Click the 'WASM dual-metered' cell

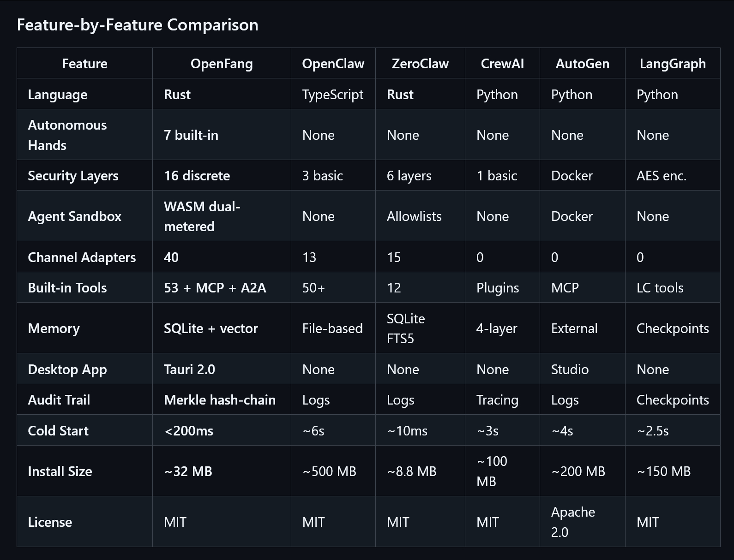[202, 216]
